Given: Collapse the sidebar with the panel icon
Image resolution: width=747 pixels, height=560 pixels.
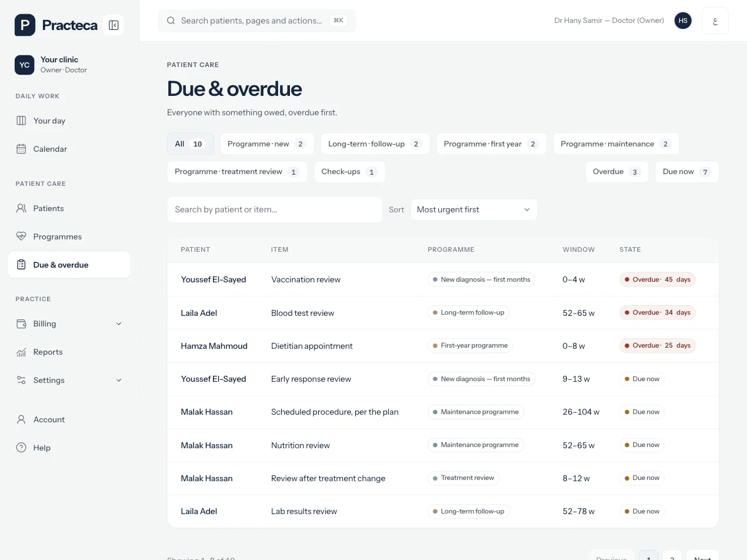Looking at the screenshot, I should (114, 25).
